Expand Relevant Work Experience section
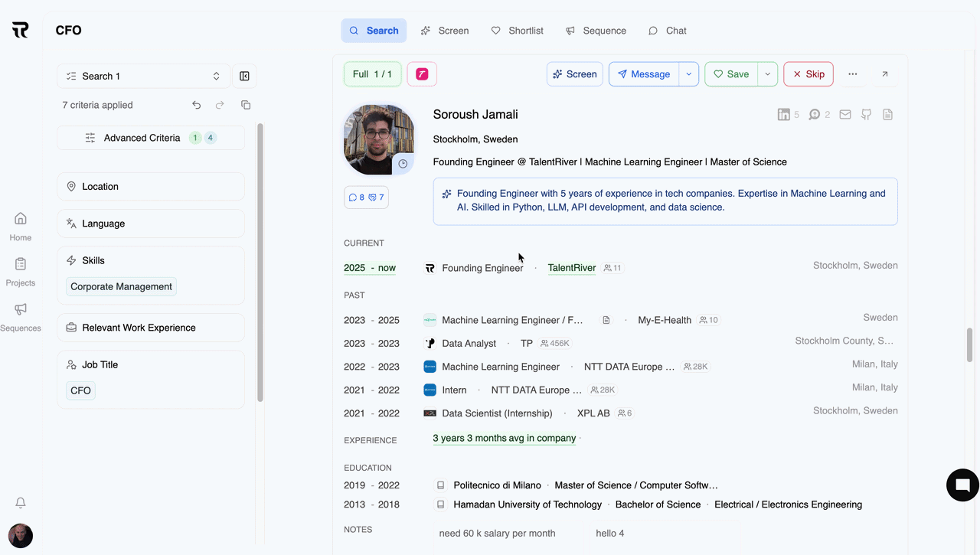This screenshot has width=980, height=555. (x=151, y=328)
